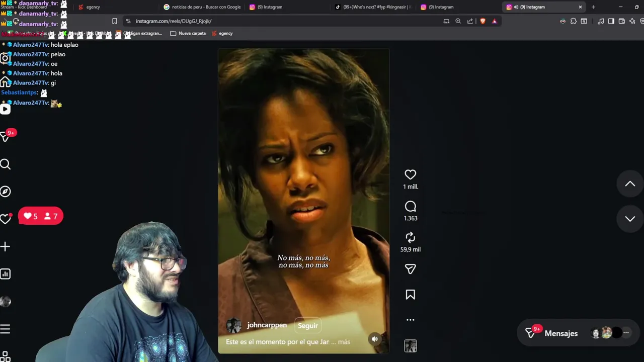This screenshot has height=362, width=644.
Task: Advance to the next reel with the down arrow
Action: (x=630, y=219)
